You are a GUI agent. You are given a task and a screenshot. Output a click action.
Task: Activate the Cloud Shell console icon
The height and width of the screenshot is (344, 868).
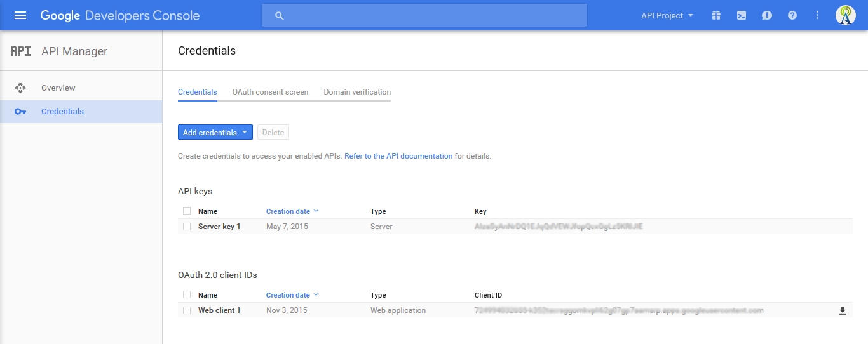tap(742, 15)
